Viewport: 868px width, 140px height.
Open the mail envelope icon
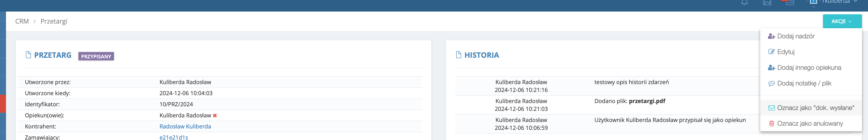(767, 2)
